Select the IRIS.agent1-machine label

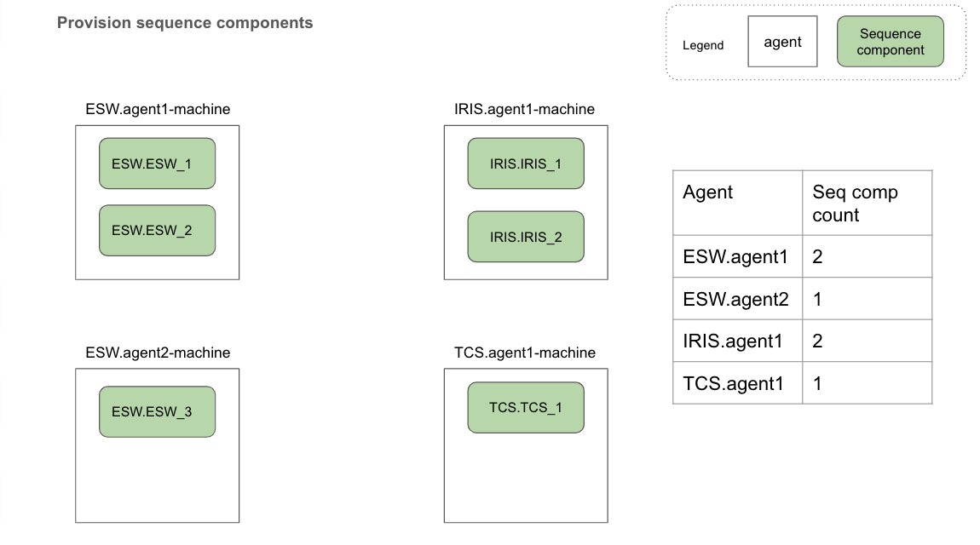pos(525,110)
